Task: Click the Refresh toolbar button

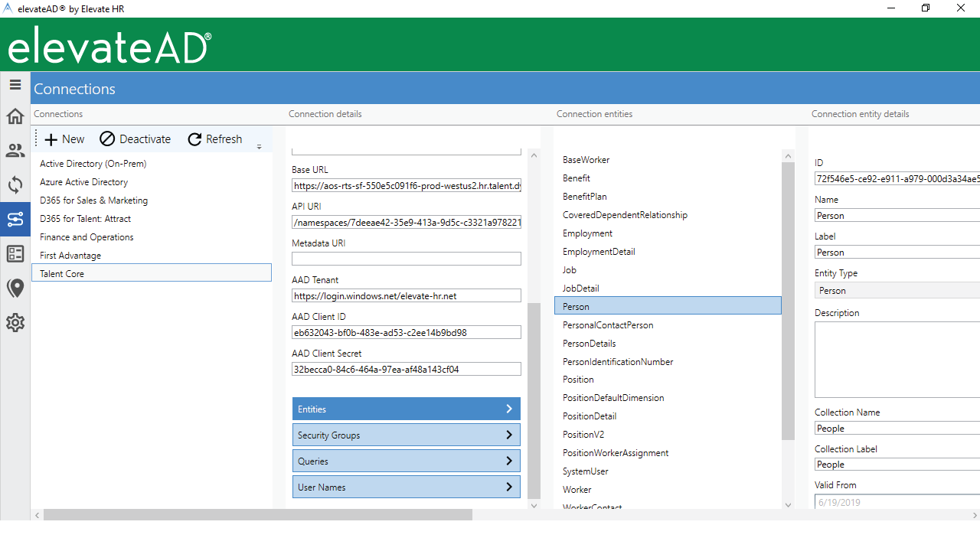Action: tap(215, 139)
